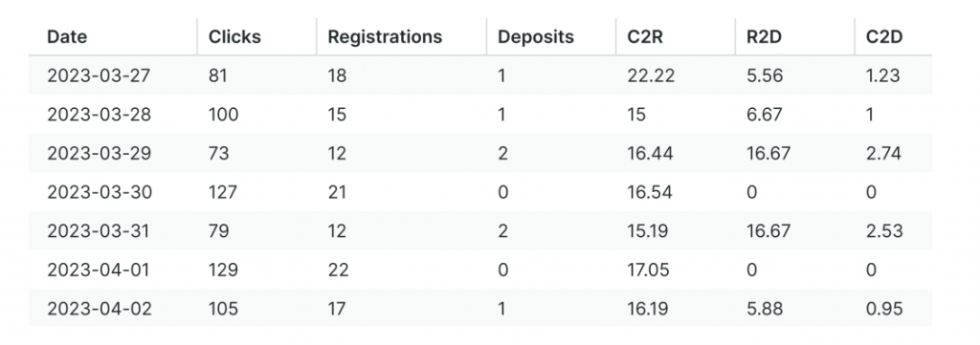The height and width of the screenshot is (345, 980).
Task: Select the 22.22 C2R value
Action: (x=651, y=75)
